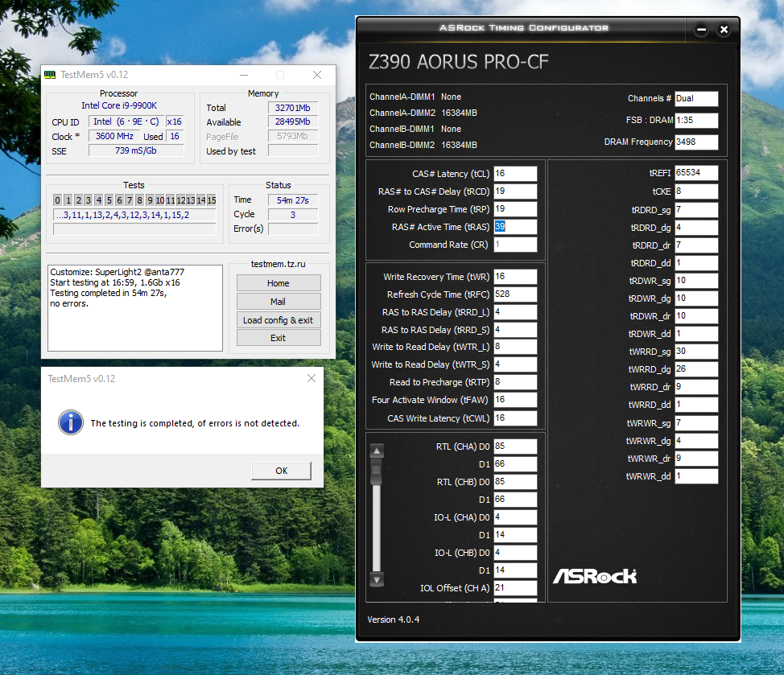Click the tWRRD_sg value field
This screenshot has height=675, width=784.
pyautogui.click(x=696, y=352)
